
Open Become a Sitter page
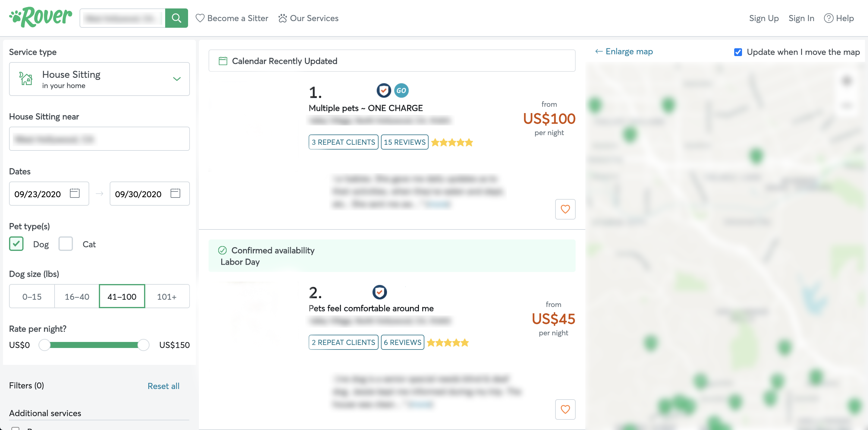[232, 18]
